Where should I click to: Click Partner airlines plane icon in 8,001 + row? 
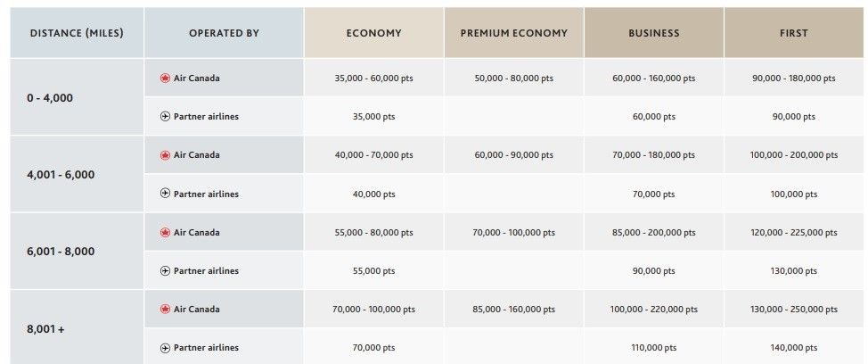[164, 347]
